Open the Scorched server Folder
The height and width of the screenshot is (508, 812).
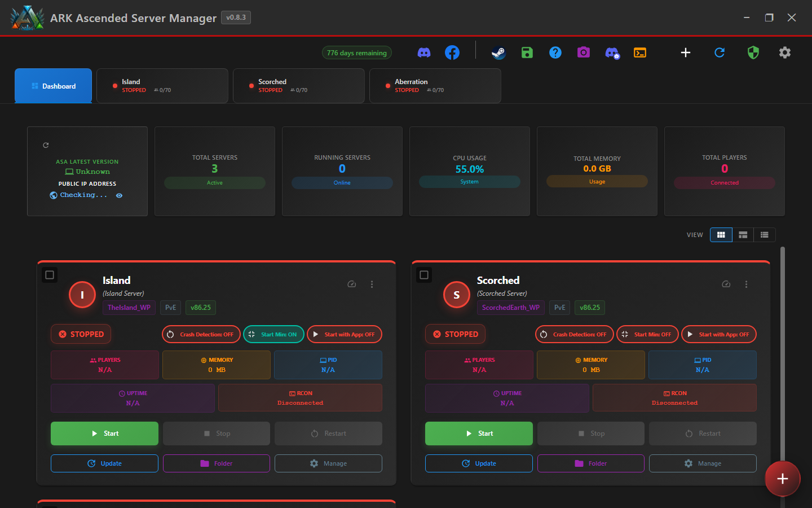(591, 463)
